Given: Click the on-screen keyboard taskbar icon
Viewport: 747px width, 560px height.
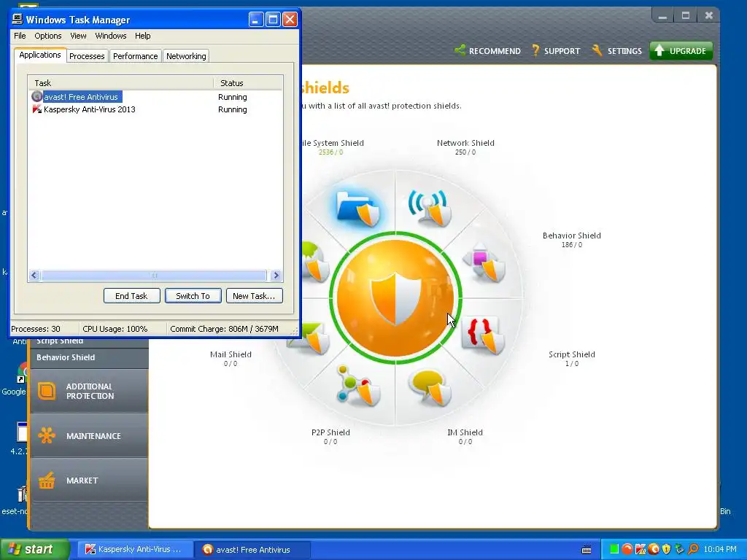Looking at the screenshot, I should 587,550.
